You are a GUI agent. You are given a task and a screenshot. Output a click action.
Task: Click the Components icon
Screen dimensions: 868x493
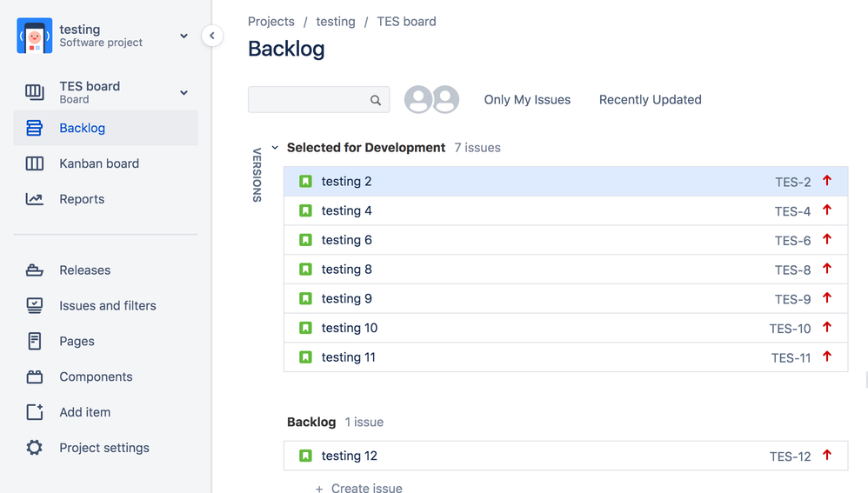tap(34, 376)
